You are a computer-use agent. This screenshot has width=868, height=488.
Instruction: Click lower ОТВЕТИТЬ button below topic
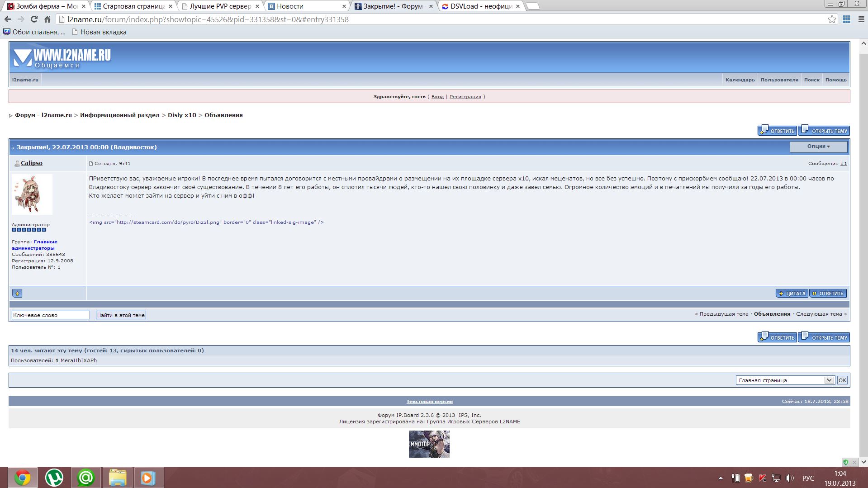click(x=777, y=337)
